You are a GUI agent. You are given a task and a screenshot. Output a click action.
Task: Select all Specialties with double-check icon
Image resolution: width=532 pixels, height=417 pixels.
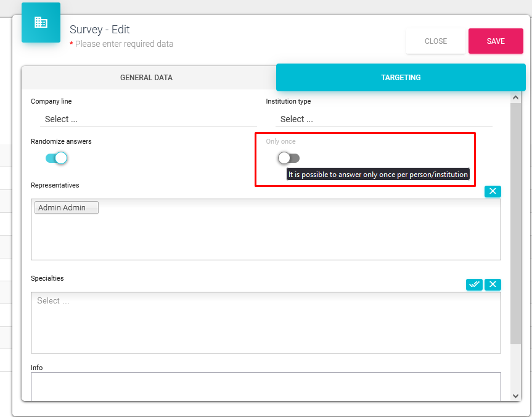[x=474, y=284]
